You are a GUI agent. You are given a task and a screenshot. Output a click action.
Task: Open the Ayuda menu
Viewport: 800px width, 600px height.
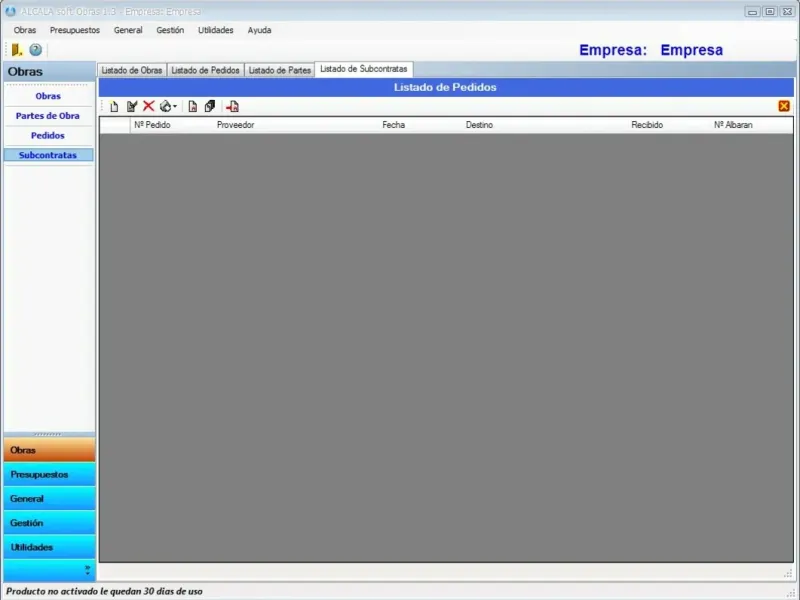point(259,30)
